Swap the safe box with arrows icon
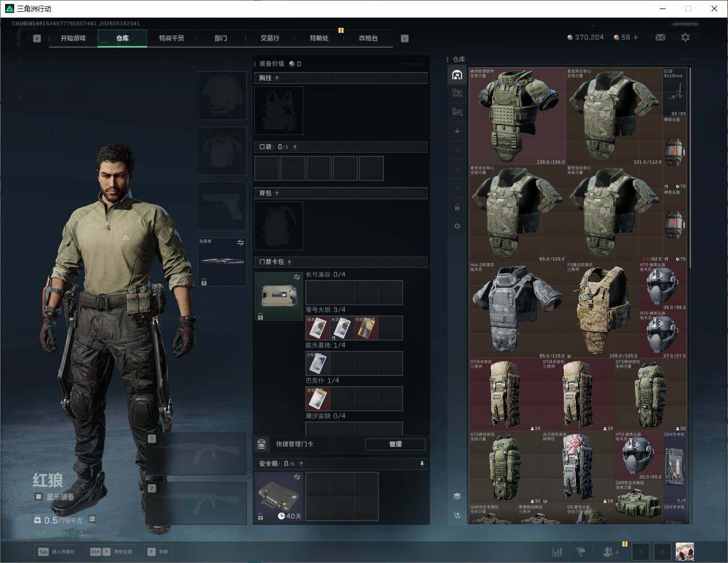This screenshot has height=563, width=728. point(296,478)
